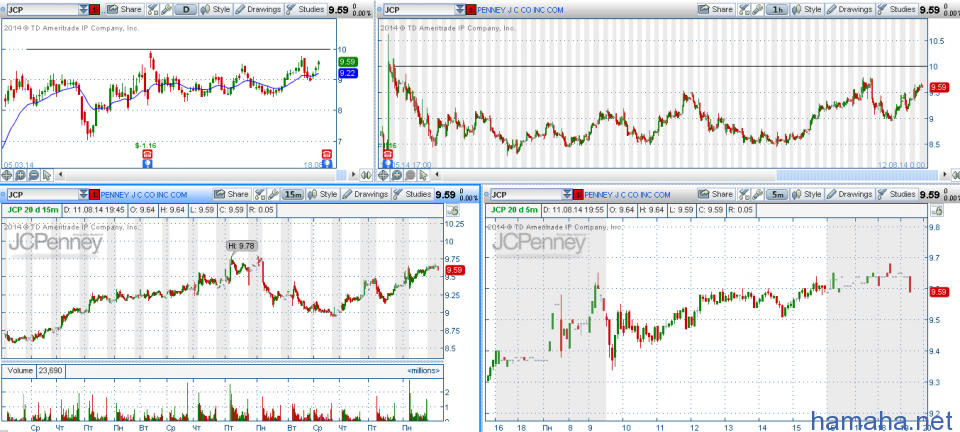
Task: Click the <millions> label in volume panel
Action: (x=424, y=371)
